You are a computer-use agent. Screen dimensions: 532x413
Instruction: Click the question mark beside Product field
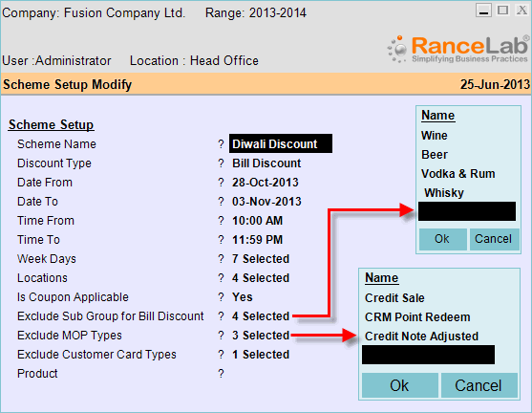[x=221, y=374]
